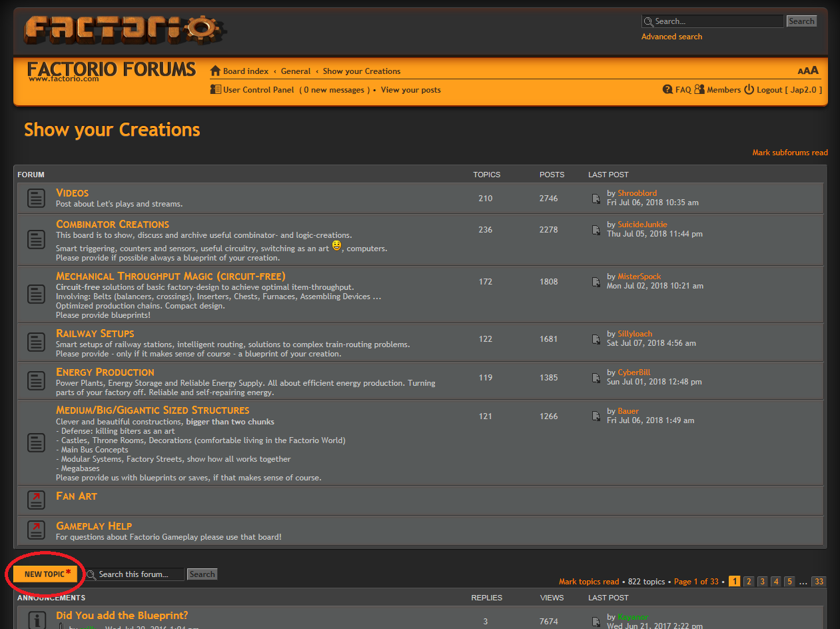Image resolution: width=840 pixels, height=629 pixels.
Task: Click Mark subforums read
Action: click(790, 153)
